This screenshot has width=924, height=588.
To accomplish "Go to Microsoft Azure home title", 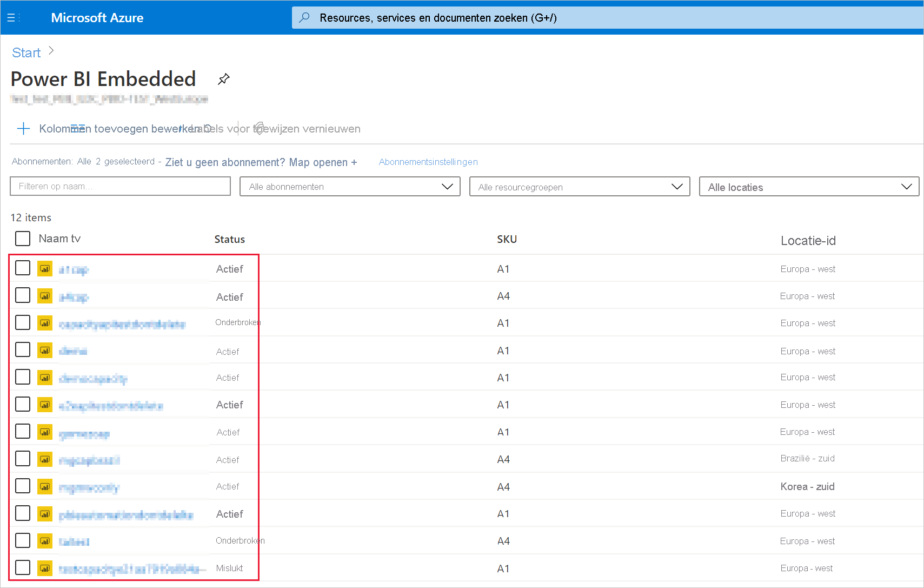I will click(97, 18).
